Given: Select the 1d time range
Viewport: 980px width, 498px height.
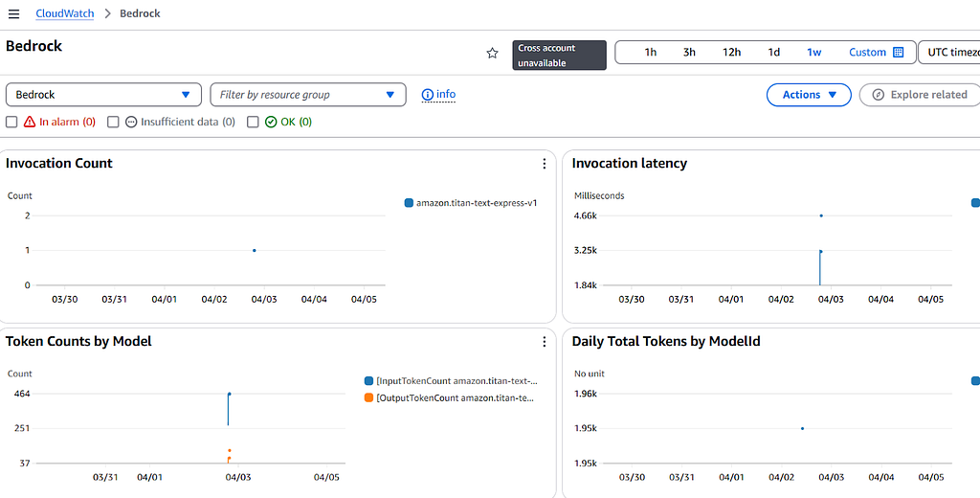Looking at the screenshot, I should (773, 52).
